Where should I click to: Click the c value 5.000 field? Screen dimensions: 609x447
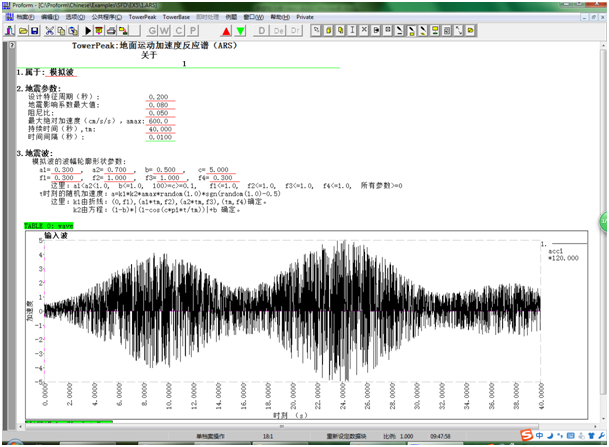pyautogui.click(x=219, y=170)
